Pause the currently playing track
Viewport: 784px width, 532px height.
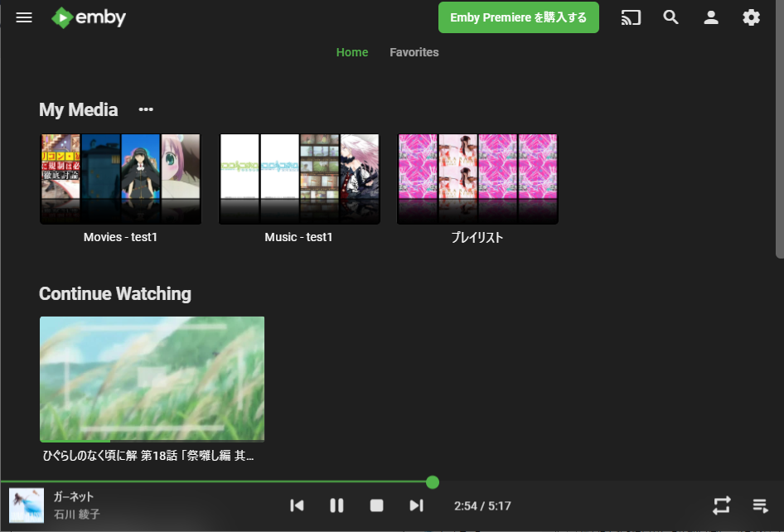[x=336, y=505]
